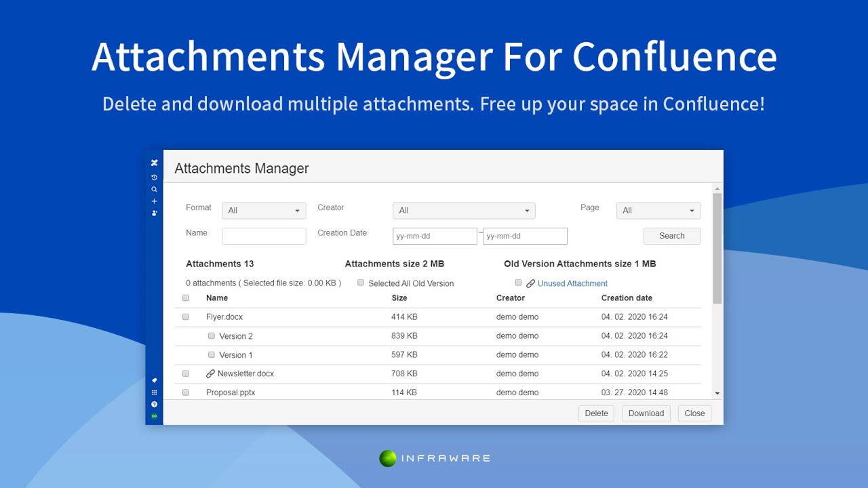Click the 03. 27. 2020 14:48 date
This screenshot has height=488, width=868.
(x=635, y=392)
